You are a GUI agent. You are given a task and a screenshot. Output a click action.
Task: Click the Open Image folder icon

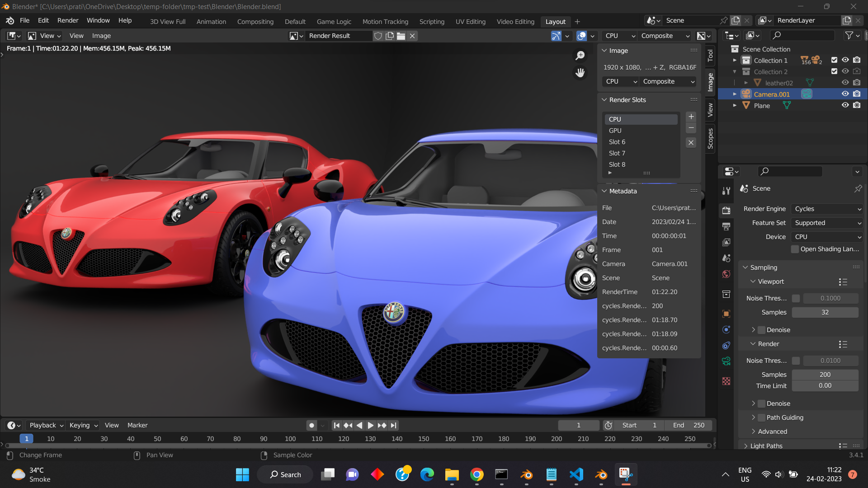(401, 36)
